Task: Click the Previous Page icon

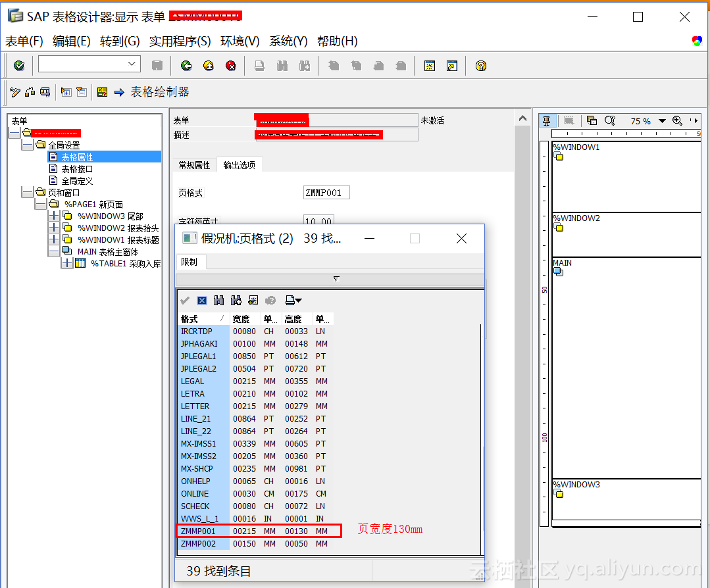Action: click(357, 66)
